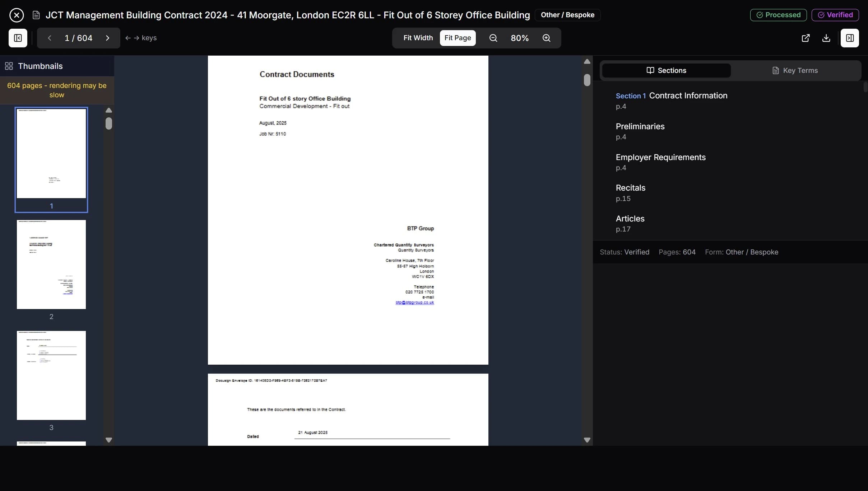Click the zoom in magnifier icon
This screenshot has width=868, height=491.
click(x=547, y=38)
